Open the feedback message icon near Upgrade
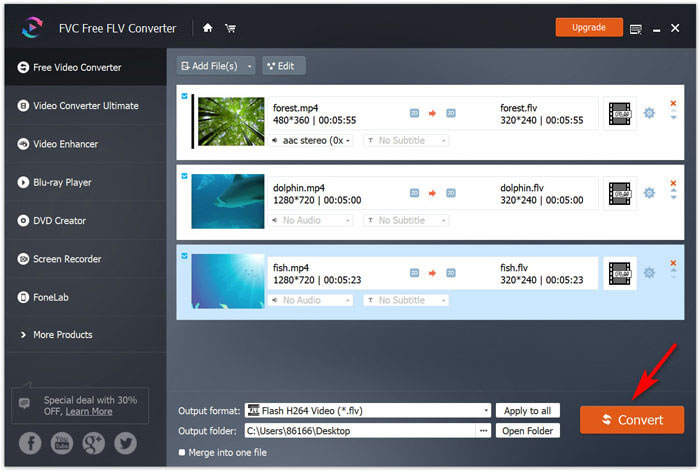 (x=636, y=29)
